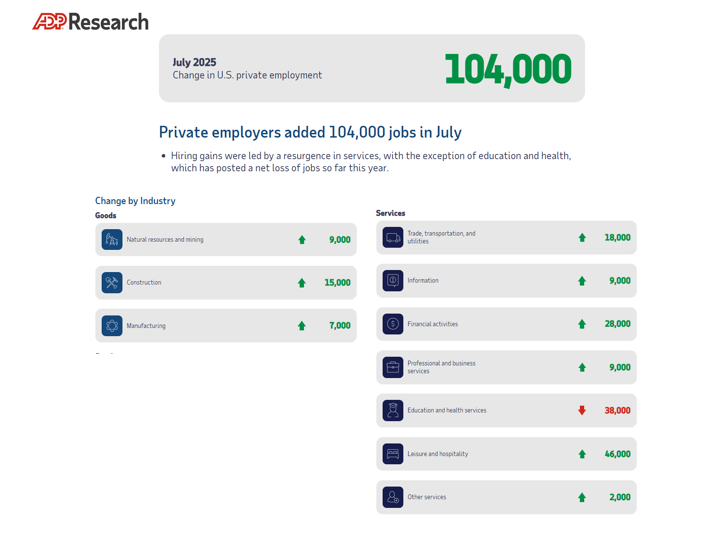706x541 pixels.
Task: Click the Leisure and hospitality icon
Action: point(393,454)
